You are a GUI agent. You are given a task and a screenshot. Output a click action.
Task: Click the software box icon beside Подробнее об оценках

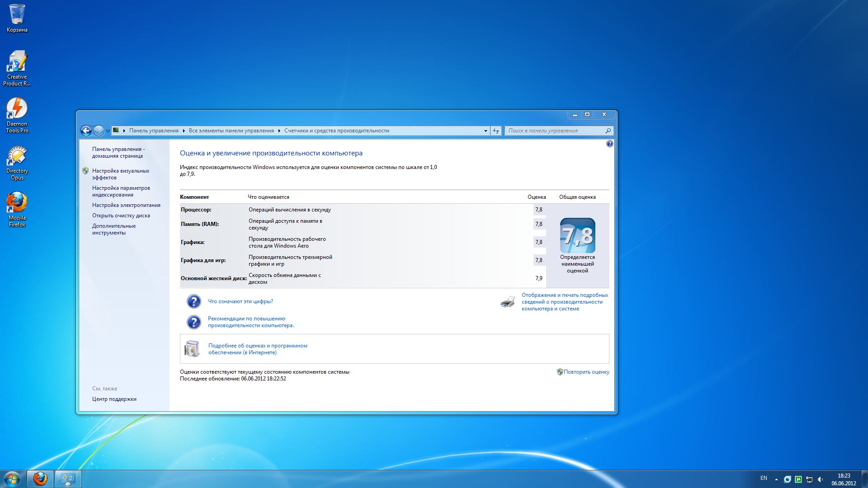tap(192, 349)
